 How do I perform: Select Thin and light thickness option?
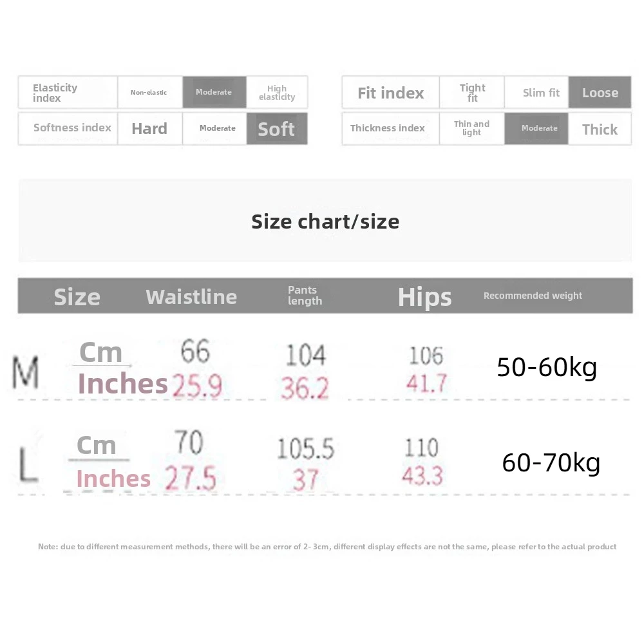[x=471, y=128]
